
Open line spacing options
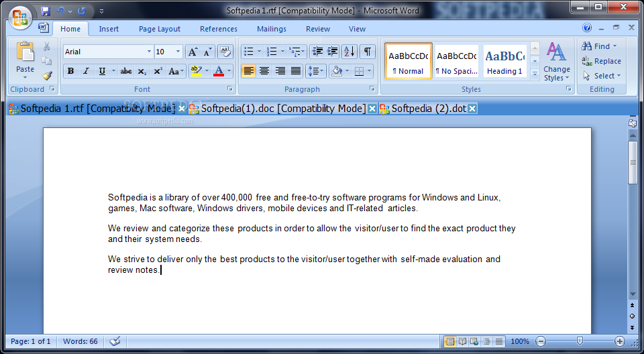(x=316, y=71)
